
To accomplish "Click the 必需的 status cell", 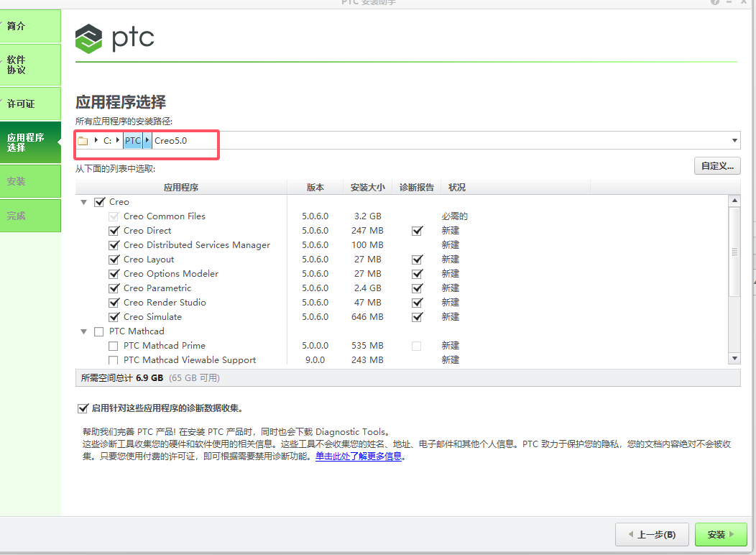I will point(455,216).
